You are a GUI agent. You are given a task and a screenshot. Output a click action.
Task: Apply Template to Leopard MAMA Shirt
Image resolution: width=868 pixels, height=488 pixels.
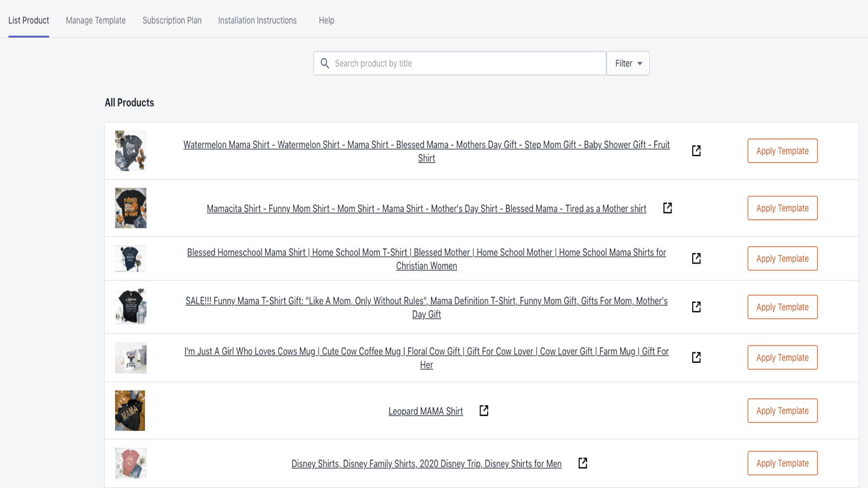782,410
